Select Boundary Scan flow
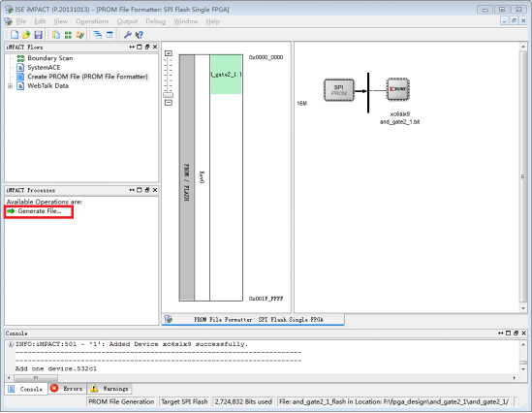532x413 pixels. (x=49, y=58)
